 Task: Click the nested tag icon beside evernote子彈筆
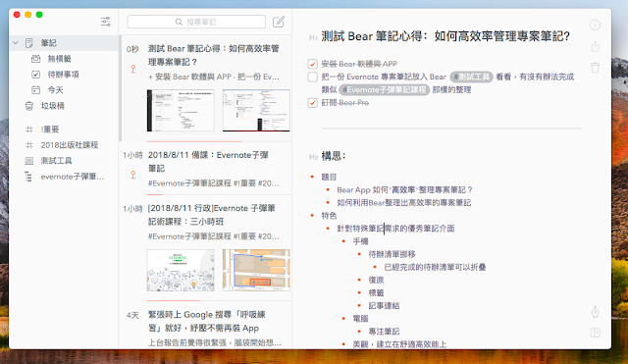(x=28, y=177)
